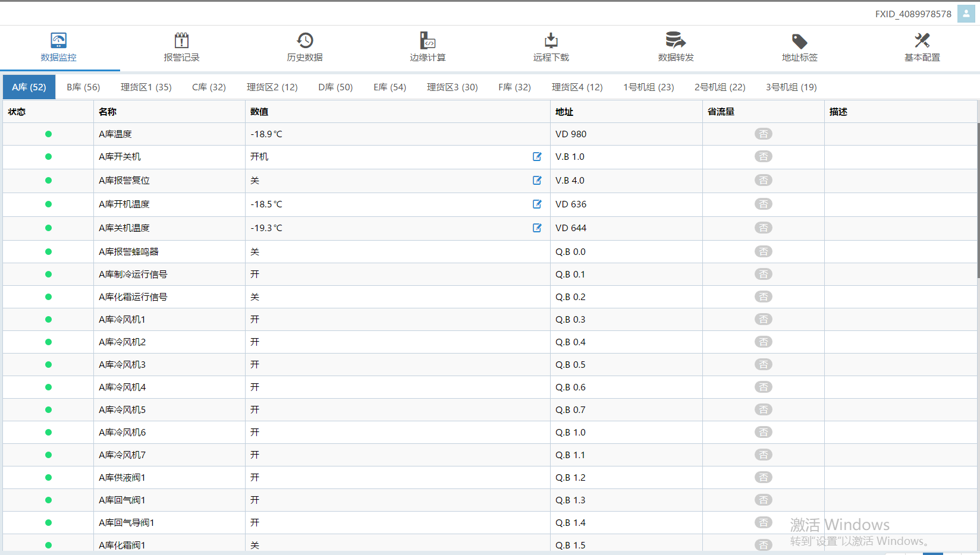Open the 地址标签 address tag icon
This screenshot has width=980, height=555.
point(799,41)
